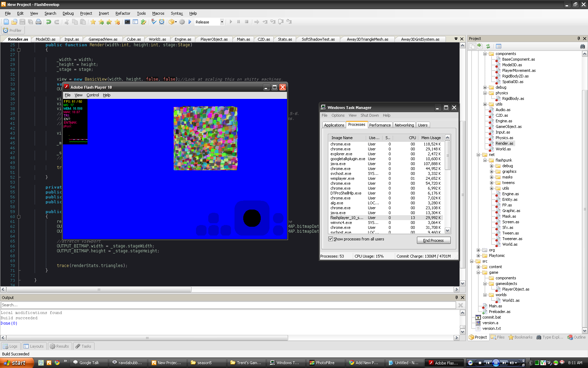Switch to the Performance tab in Task Manager
Viewport: 588px width, 368px height.
click(x=380, y=125)
